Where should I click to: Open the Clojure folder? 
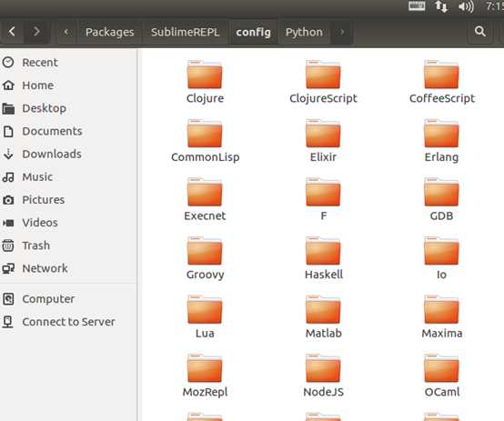tap(205, 82)
